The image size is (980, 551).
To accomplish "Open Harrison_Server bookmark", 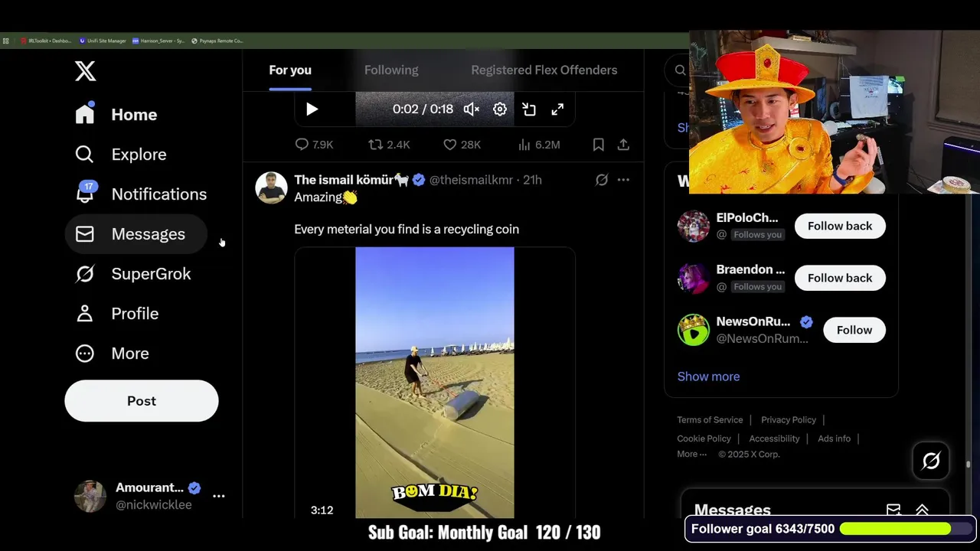I will (x=158, y=41).
